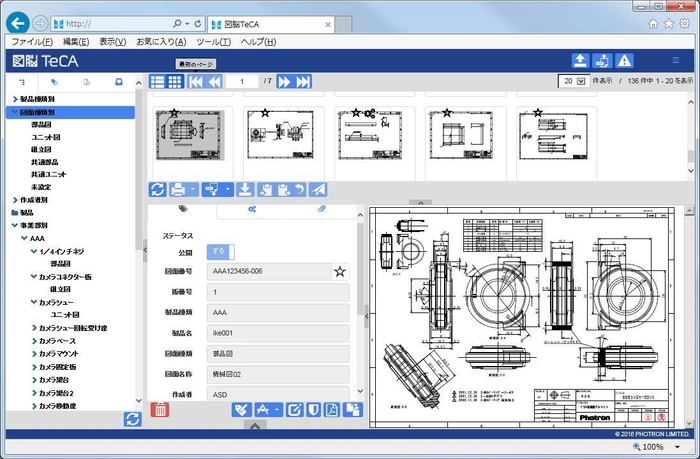
Task: Open the お気に入り(A) menu
Action: tap(160, 42)
